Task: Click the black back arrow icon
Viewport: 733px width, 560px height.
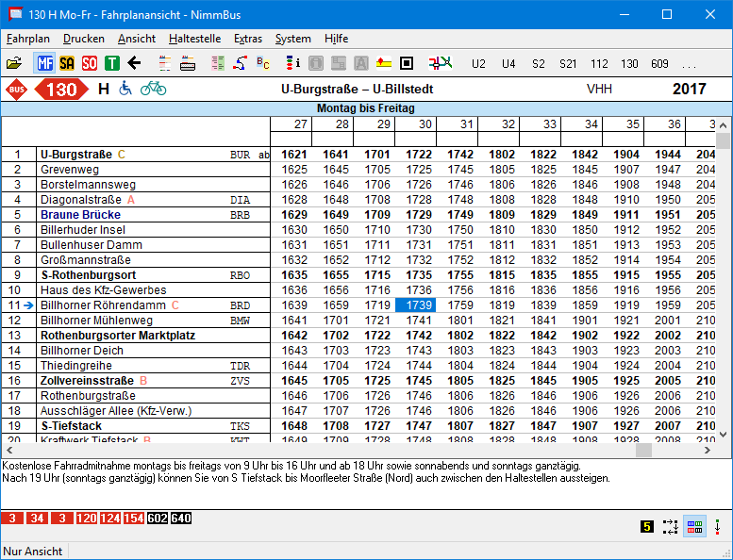Action: pyautogui.click(x=134, y=63)
